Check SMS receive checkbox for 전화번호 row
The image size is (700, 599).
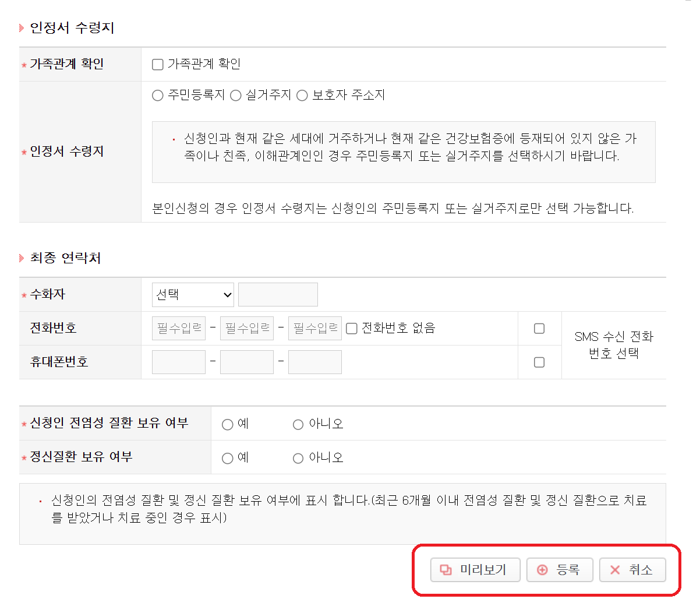click(x=539, y=328)
